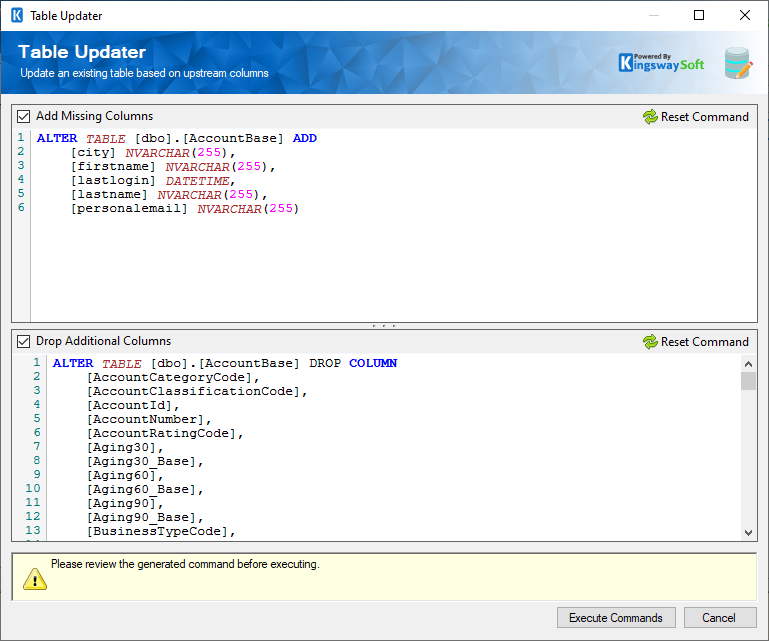Click the [AccountRatingCode] line

165,434
